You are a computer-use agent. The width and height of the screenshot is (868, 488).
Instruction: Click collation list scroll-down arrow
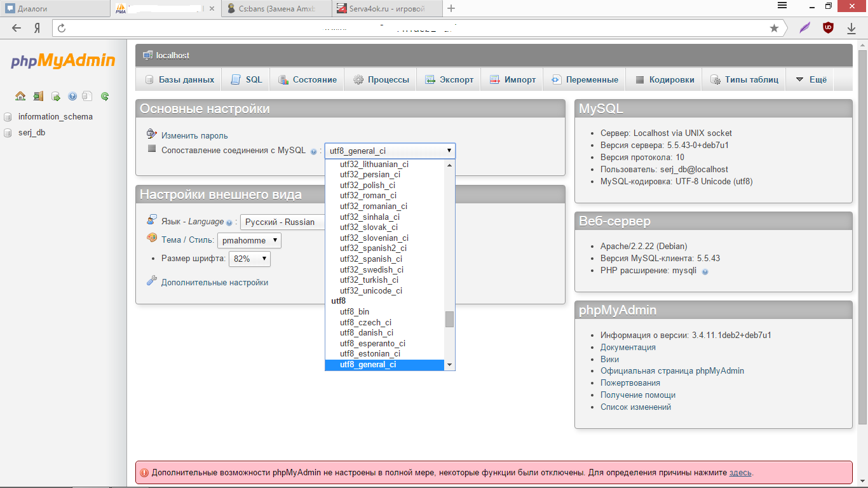pyautogui.click(x=450, y=365)
